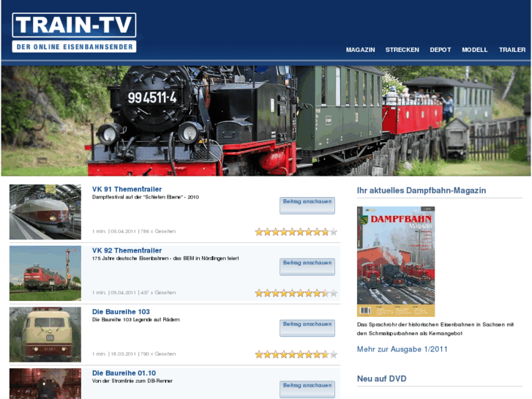Open Die Baureihe 103 thumbnail
This screenshot has height=399, width=532.
click(45, 335)
